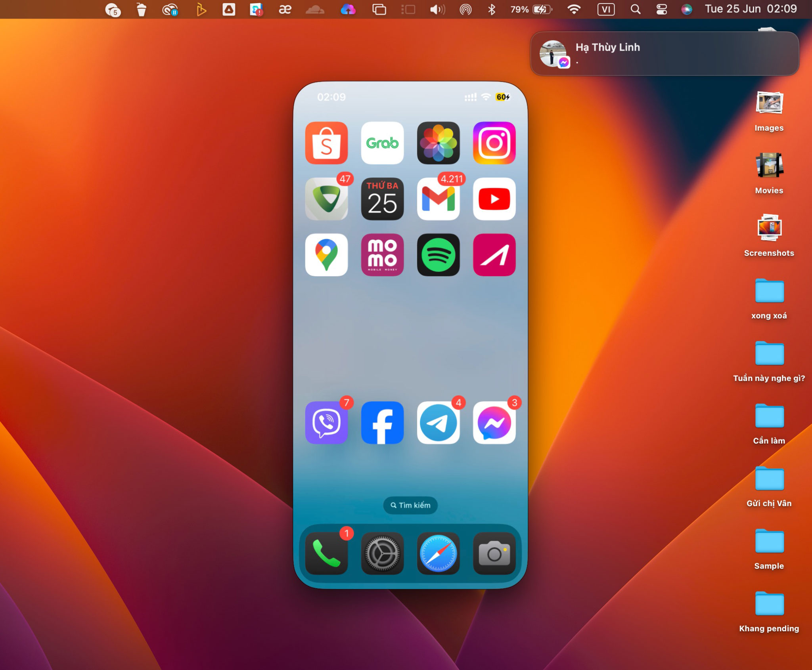The image size is (812, 670).
Task: Launch the YouTube app
Action: [x=494, y=199]
